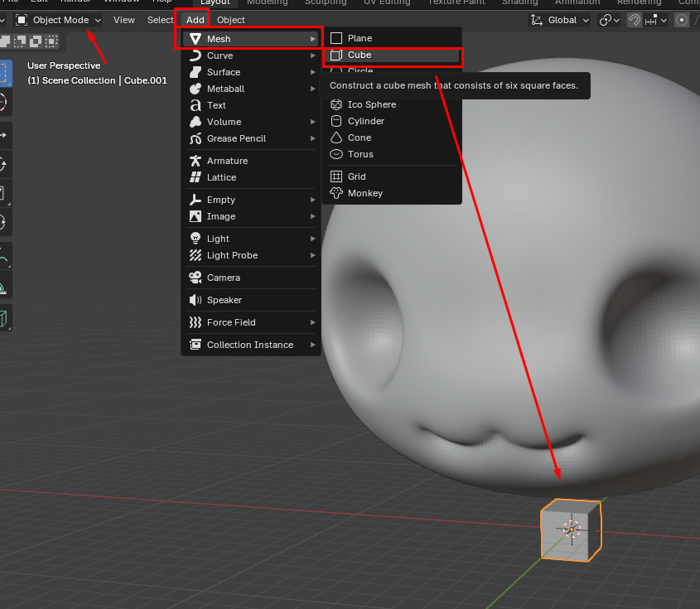Open the snapping options dropdown arrow
The height and width of the screenshot is (609, 700).
tap(663, 19)
